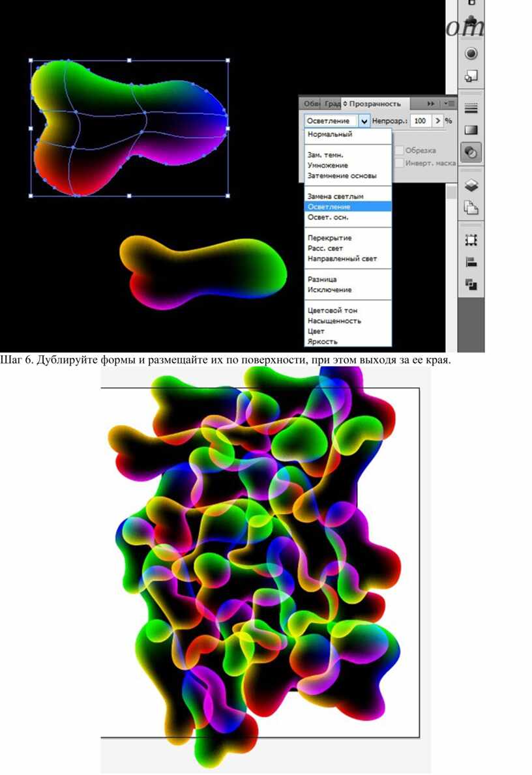532x775 pixels.
Task: Open the Artboards panel icon
Action: [x=471, y=208]
